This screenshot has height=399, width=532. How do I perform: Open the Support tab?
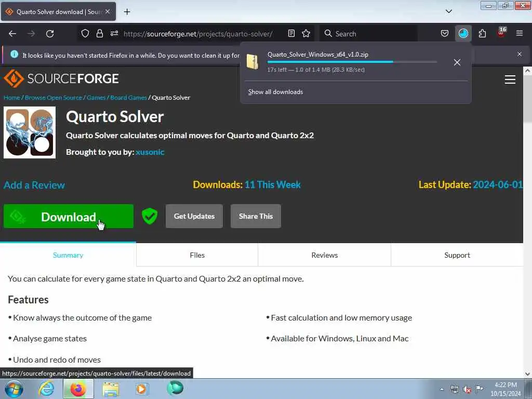point(457,255)
